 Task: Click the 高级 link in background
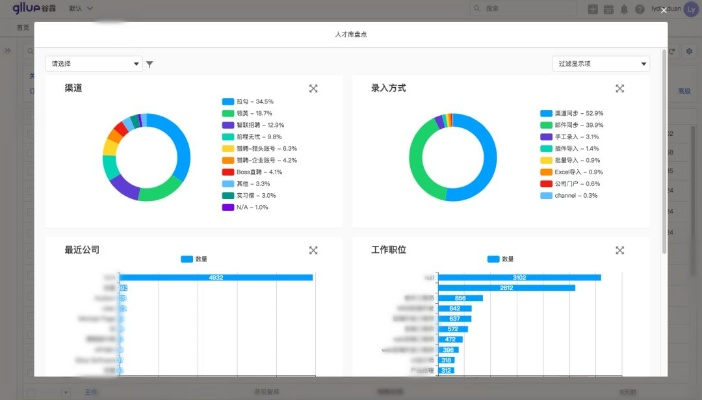(x=684, y=91)
